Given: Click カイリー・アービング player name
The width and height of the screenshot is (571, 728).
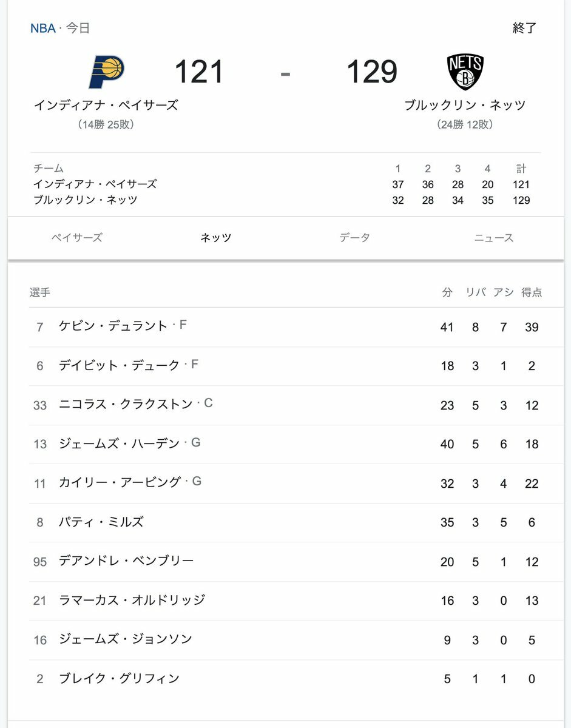Looking at the screenshot, I should coord(120,483).
